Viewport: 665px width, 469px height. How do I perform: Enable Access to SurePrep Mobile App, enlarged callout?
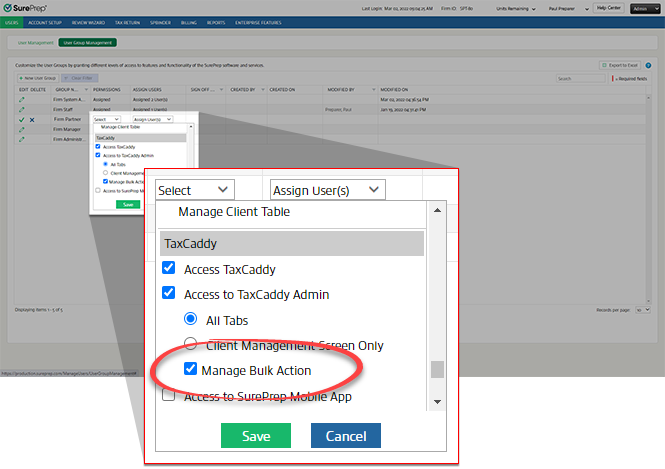pos(168,395)
